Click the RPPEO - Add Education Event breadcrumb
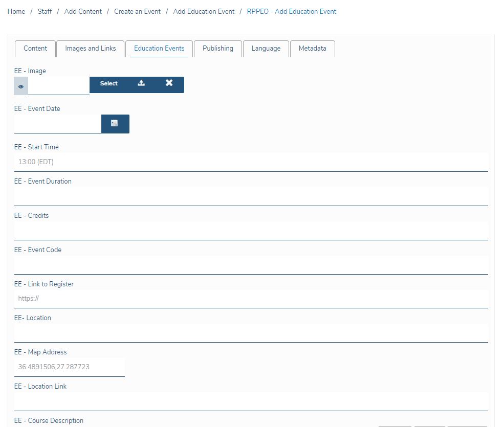This screenshot has width=504, height=427. tap(292, 12)
